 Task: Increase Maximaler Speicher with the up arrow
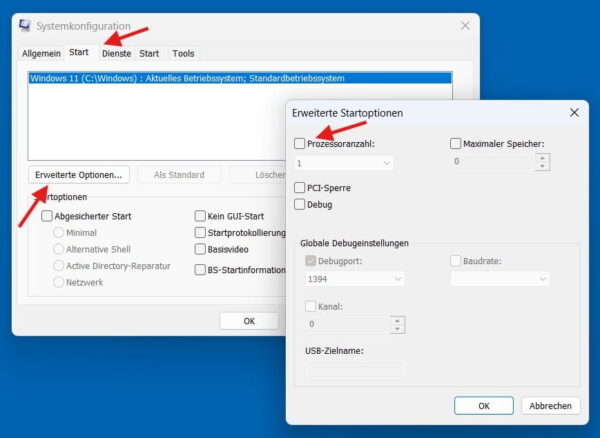[x=542, y=158]
